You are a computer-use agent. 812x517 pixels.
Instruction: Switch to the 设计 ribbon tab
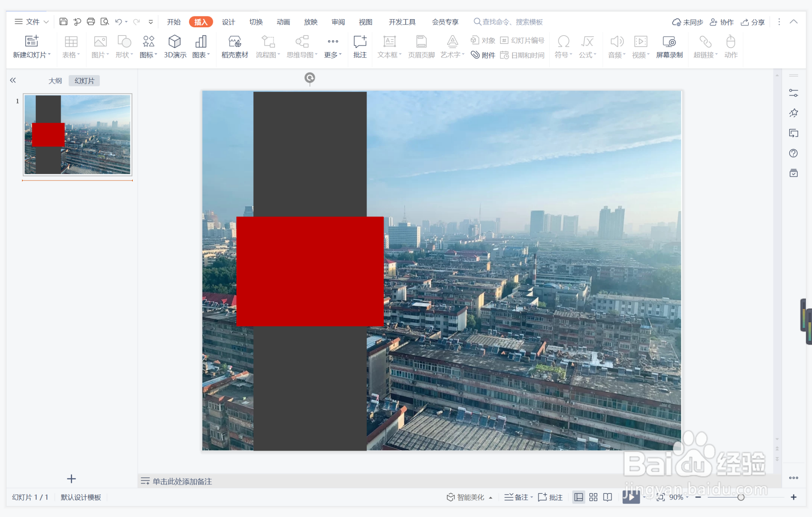click(x=228, y=22)
